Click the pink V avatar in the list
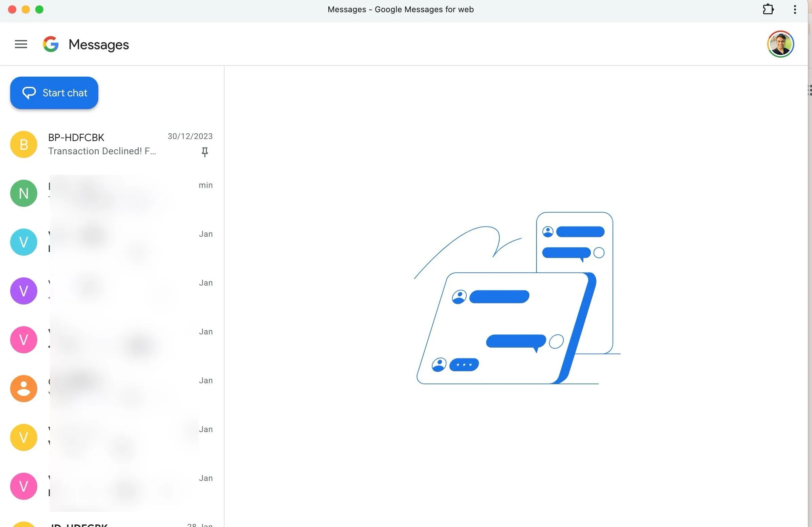The height and width of the screenshot is (527, 812). coord(23,339)
